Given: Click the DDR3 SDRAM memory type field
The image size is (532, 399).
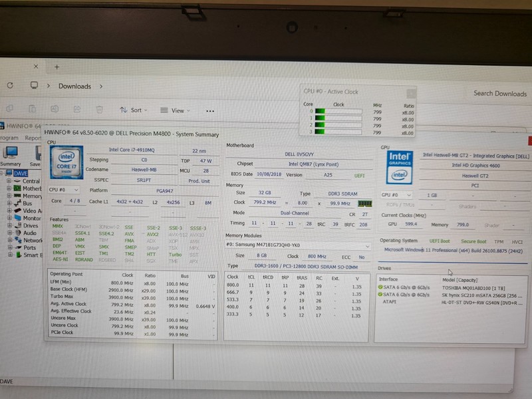Looking at the screenshot, I should point(342,194).
